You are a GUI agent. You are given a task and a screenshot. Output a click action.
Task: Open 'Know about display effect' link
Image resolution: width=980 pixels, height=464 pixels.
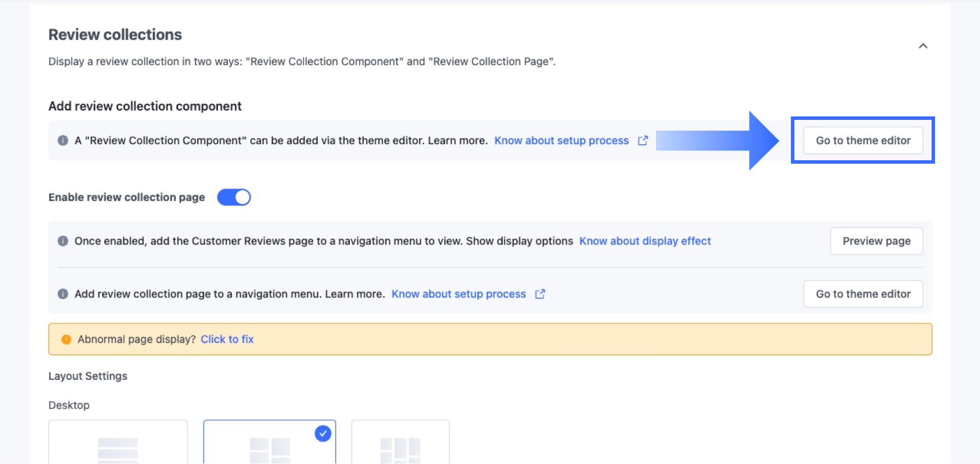(x=644, y=241)
